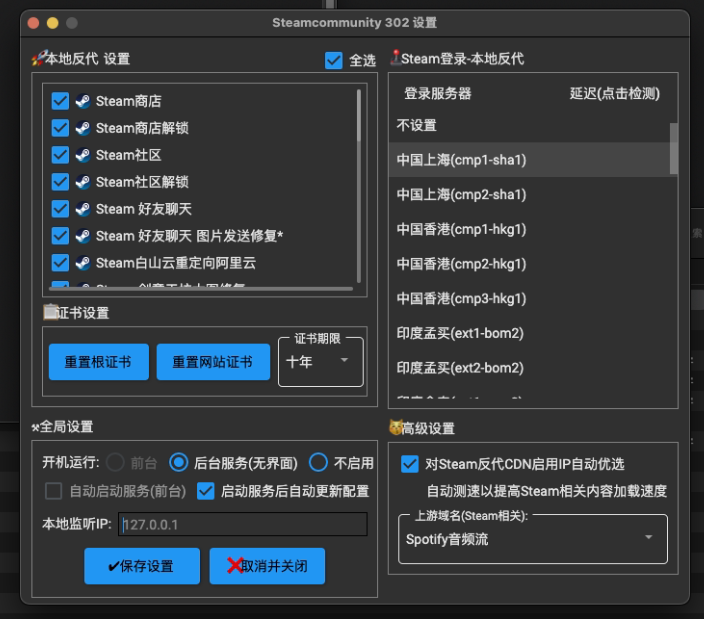Click the clipboard icon beside 证书设置

click(50, 312)
